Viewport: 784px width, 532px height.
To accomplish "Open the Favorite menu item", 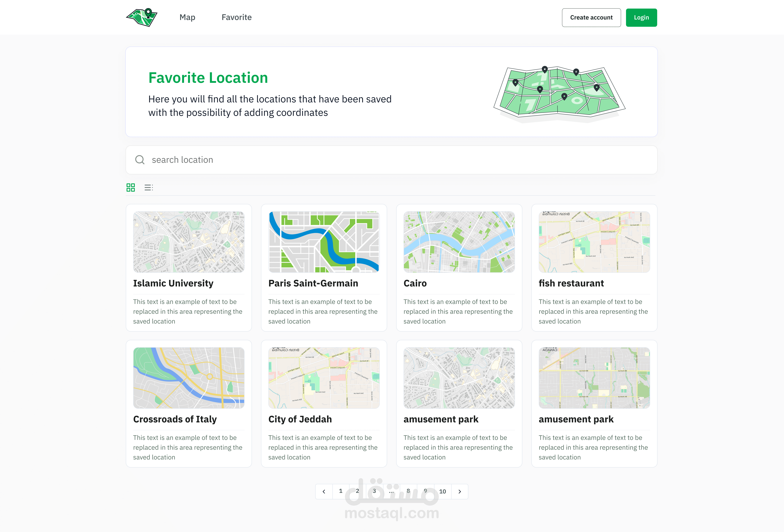I will click(x=236, y=17).
